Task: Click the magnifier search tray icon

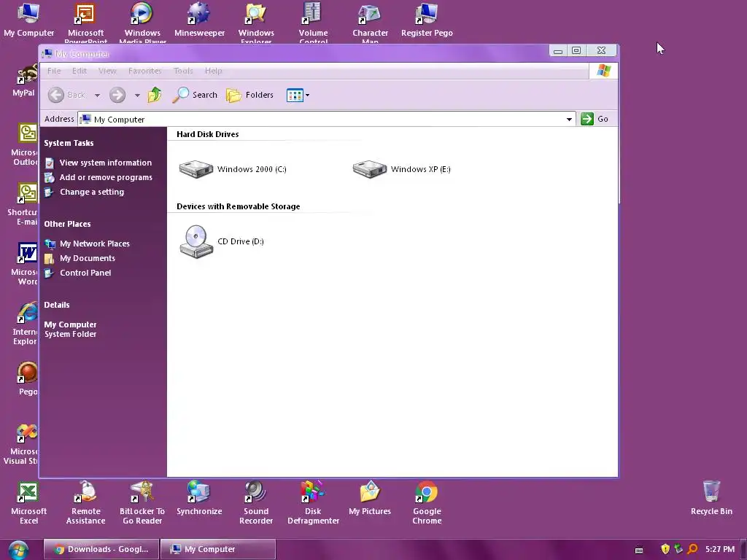Action: (693, 549)
